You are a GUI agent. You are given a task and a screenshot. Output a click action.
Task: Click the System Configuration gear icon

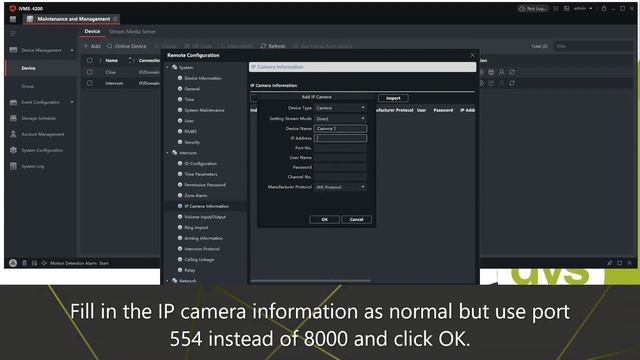(13, 150)
